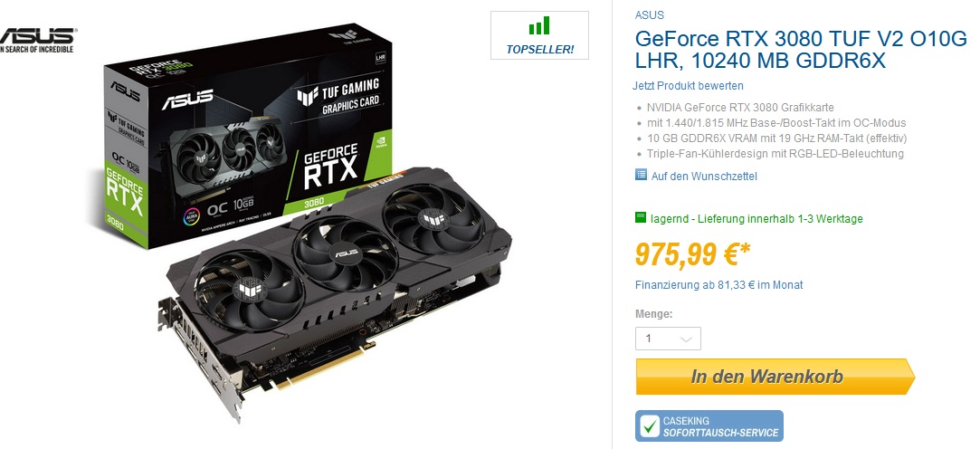The image size is (980, 449).
Task: Click the TOPSELLER! badge
Action: point(539,35)
